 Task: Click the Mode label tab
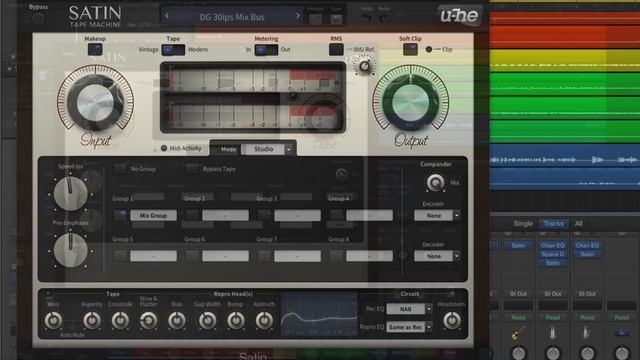(228, 149)
